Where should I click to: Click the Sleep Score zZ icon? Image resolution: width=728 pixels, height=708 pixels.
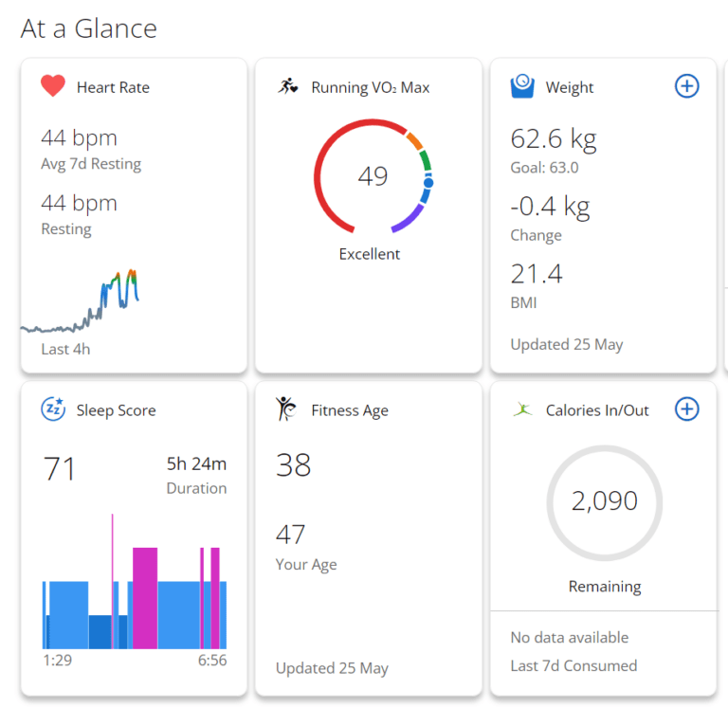coord(53,409)
